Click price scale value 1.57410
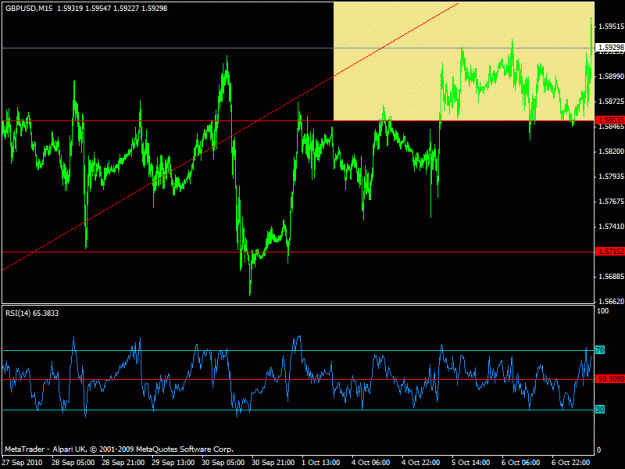This screenshot has height=469, width=625. 611,227
